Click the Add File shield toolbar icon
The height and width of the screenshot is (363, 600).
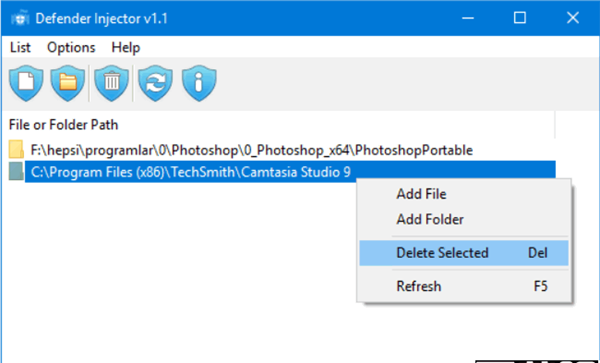[26, 83]
